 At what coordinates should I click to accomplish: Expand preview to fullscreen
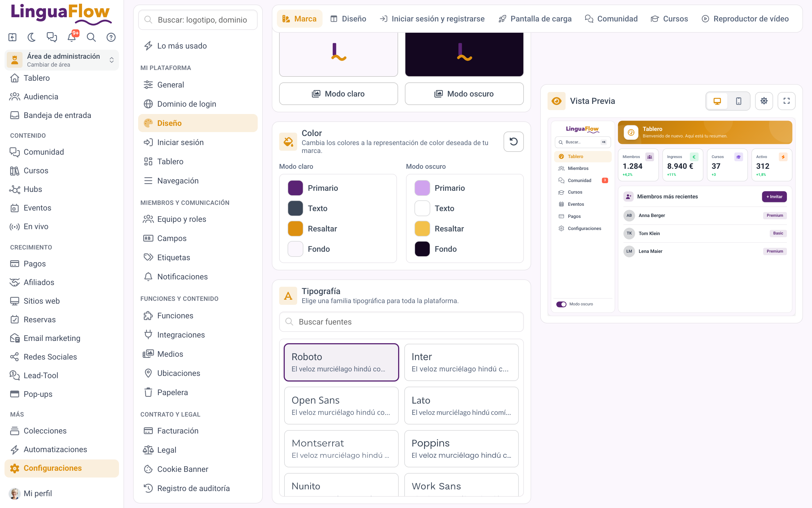pyautogui.click(x=787, y=101)
